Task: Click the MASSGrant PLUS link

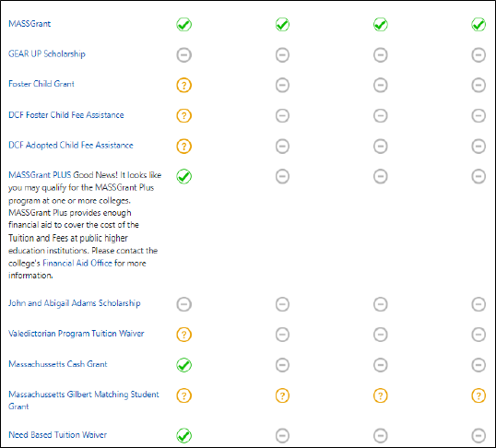Action: point(40,175)
